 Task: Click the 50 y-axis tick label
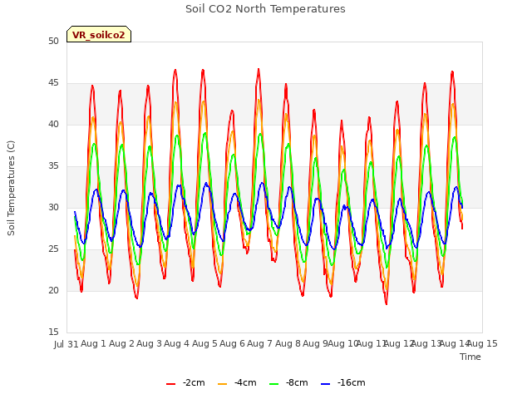[53, 42]
